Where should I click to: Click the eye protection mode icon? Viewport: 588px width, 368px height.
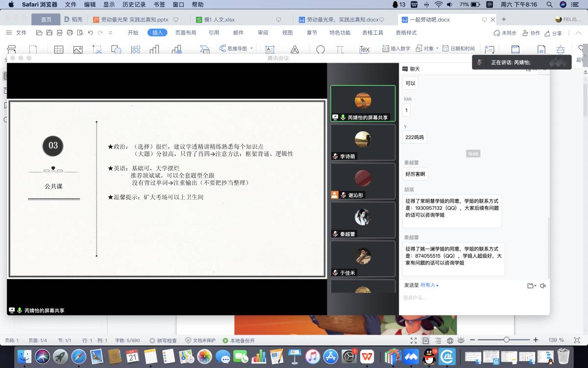coord(461,341)
